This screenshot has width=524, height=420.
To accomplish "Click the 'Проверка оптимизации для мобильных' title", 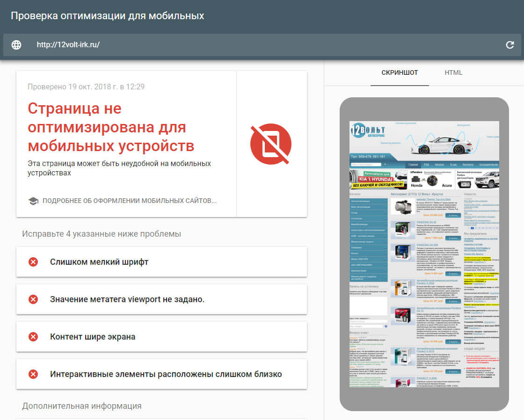I will 107,15.
